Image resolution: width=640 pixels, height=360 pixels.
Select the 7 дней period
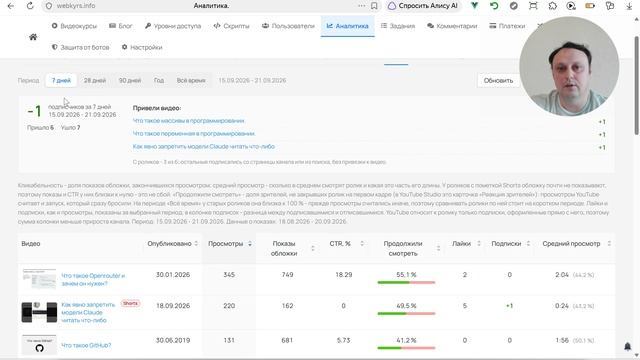pos(61,80)
